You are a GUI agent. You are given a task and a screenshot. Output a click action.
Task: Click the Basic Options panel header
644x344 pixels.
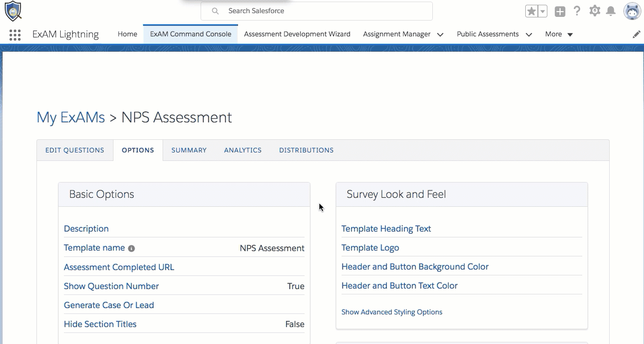coord(184,195)
